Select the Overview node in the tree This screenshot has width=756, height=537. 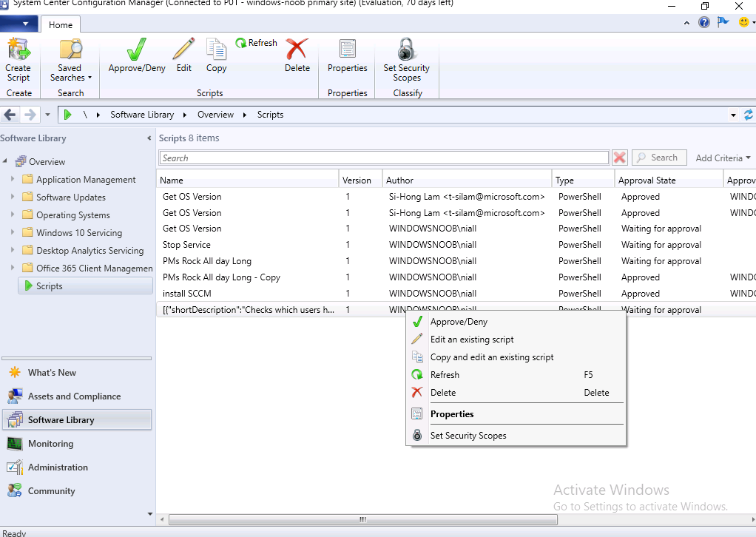[47, 161]
